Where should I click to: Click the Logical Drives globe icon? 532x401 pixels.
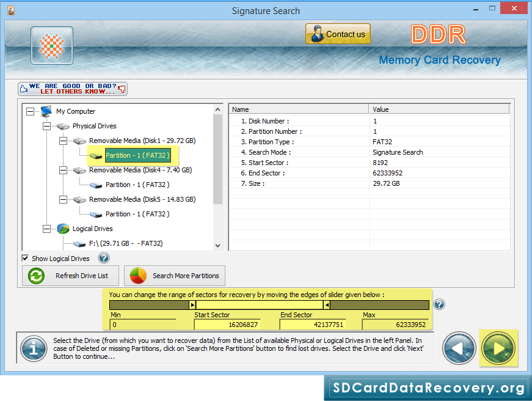63,229
